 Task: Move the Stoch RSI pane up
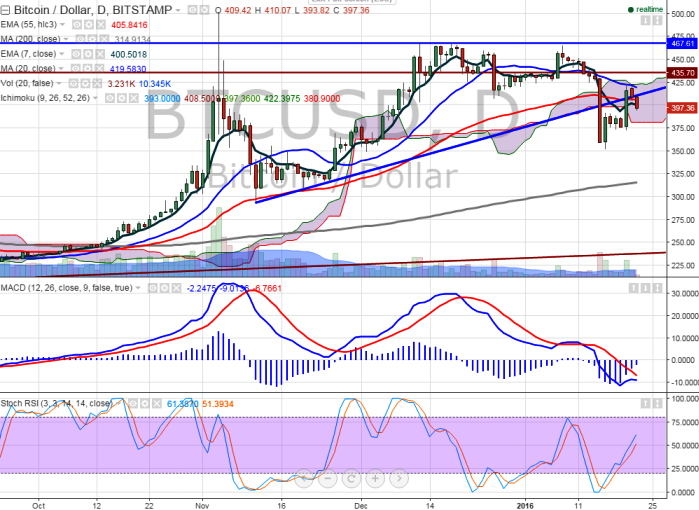(x=645, y=403)
